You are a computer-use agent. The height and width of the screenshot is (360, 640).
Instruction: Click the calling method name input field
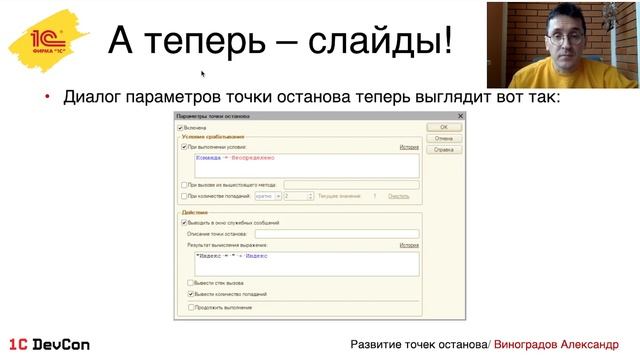point(351,185)
